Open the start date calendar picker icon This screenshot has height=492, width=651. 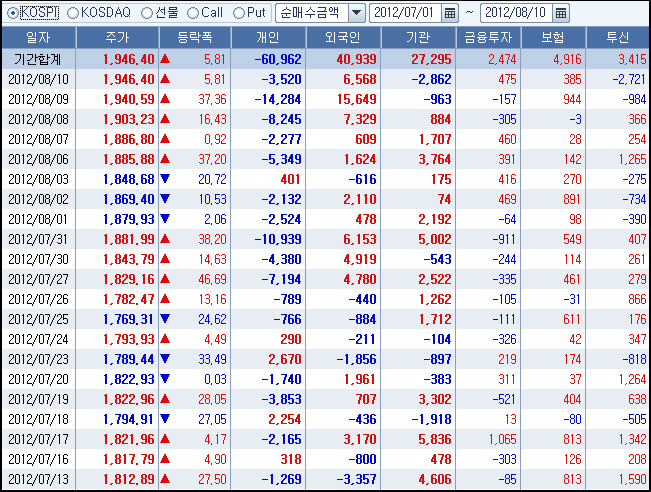point(450,13)
